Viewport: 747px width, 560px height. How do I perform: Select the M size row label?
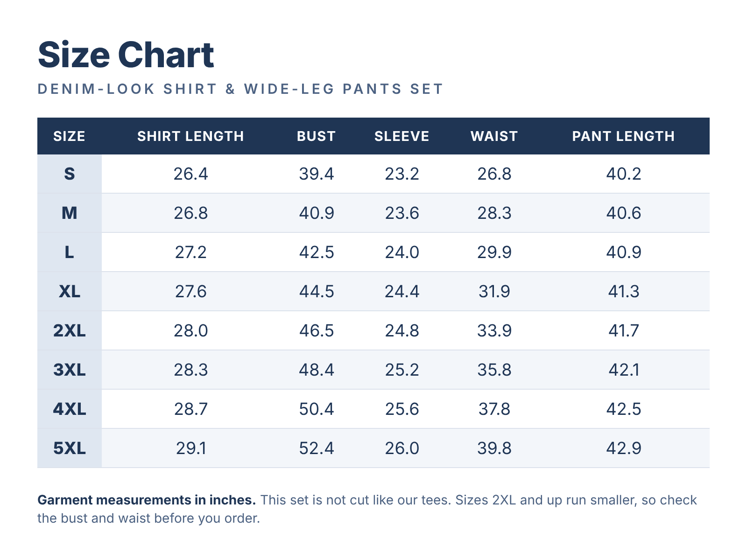coord(69,213)
